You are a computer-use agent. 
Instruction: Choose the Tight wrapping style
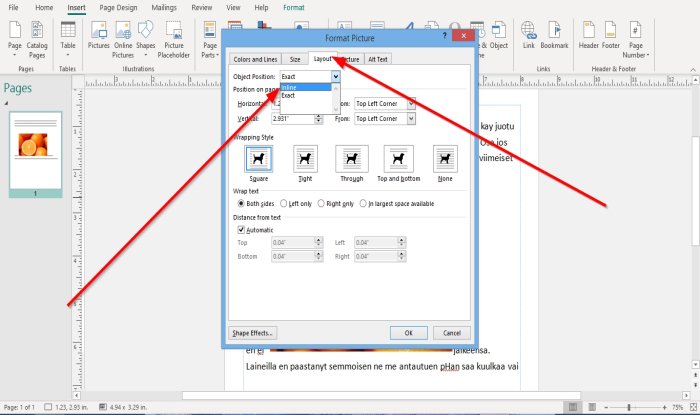305,159
